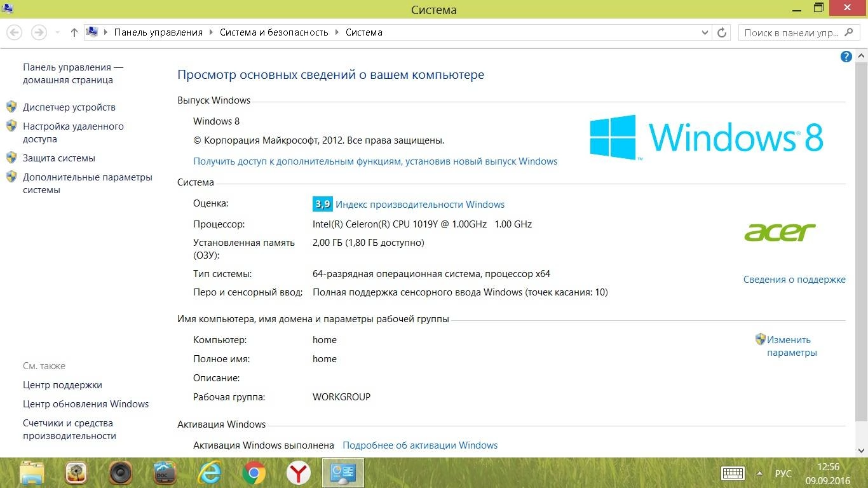Screen dimensions: 868x488
Task: Open the DOC document app on taskbar
Action: pyautogui.click(x=165, y=473)
